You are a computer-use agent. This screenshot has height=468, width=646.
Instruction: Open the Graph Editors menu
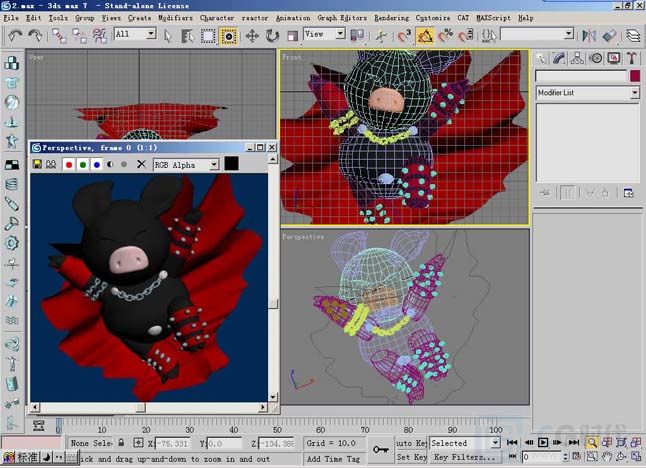(x=342, y=18)
